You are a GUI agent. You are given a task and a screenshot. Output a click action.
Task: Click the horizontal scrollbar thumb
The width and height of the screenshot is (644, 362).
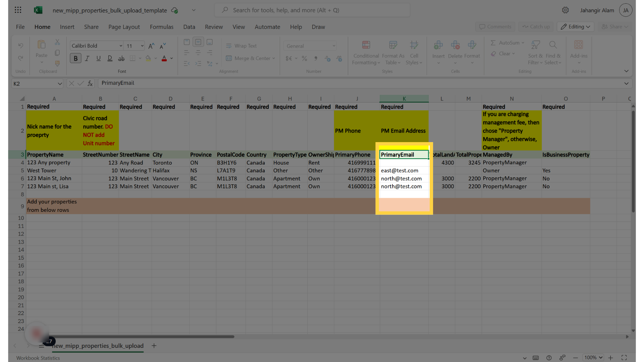pyautogui.click(x=143, y=337)
